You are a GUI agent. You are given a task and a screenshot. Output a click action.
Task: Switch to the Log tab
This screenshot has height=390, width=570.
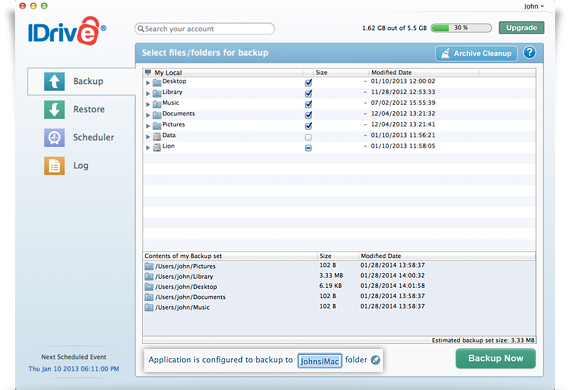click(67, 166)
